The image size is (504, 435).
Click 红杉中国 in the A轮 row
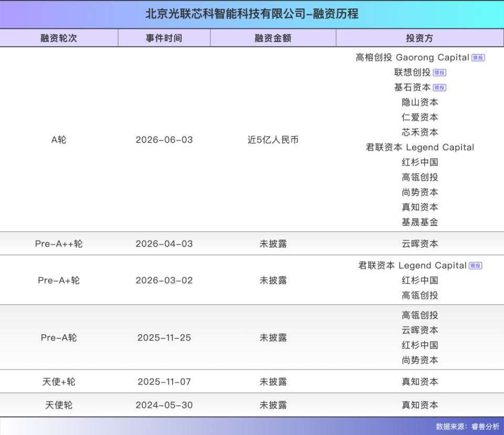pyautogui.click(x=420, y=162)
